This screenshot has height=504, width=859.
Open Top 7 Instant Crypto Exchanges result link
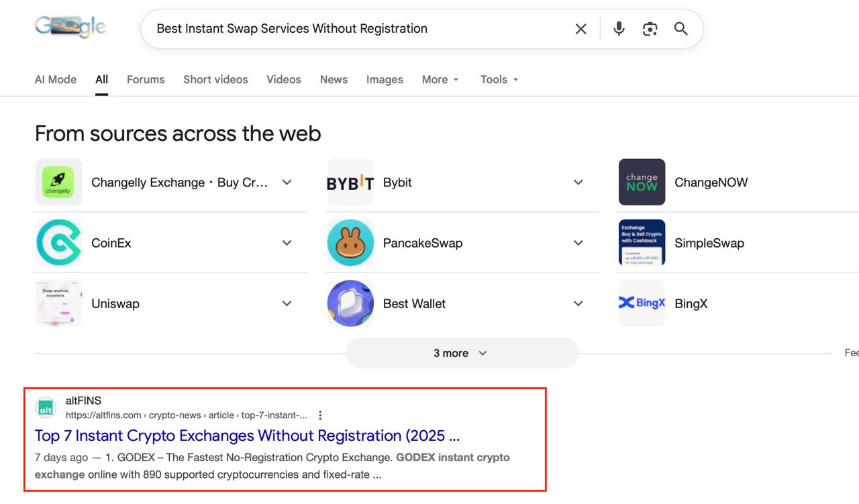pos(247,436)
